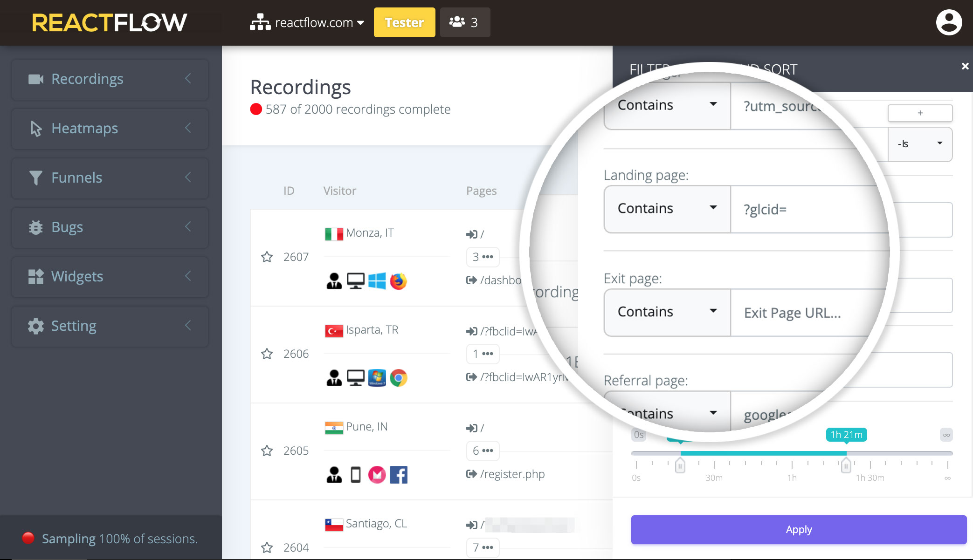Expand the Setting chevron in sidebar
This screenshot has height=560, width=973.
[188, 326]
